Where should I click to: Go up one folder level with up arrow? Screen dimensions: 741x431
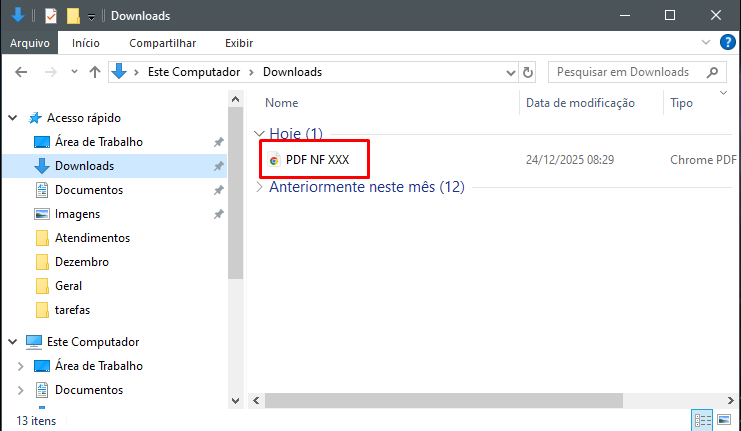tap(95, 72)
